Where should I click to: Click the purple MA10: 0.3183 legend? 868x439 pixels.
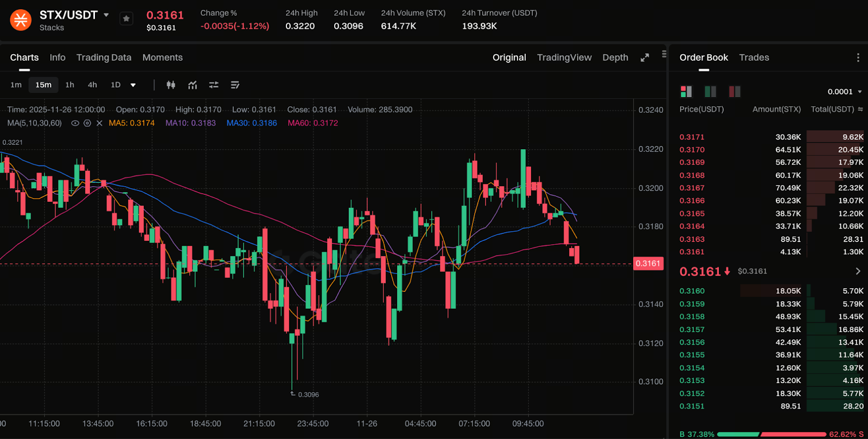[x=190, y=123]
